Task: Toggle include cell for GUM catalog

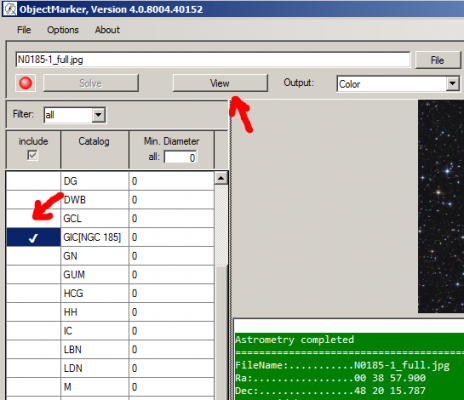Action: pos(33,275)
